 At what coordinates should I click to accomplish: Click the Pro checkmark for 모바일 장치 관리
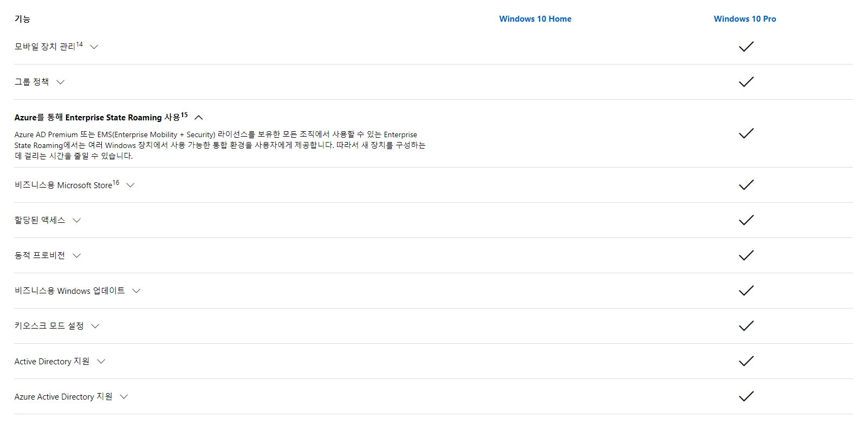point(746,47)
